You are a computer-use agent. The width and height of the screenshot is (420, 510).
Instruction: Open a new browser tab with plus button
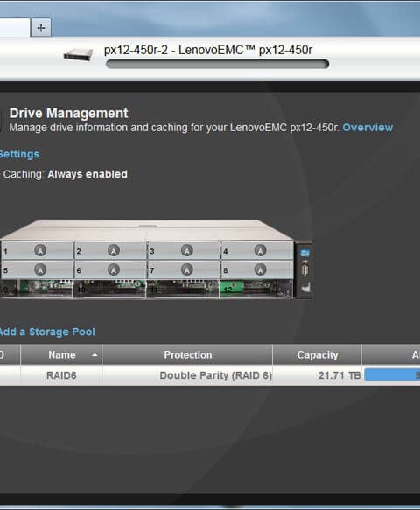pyautogui.click(x=40, y=28)
